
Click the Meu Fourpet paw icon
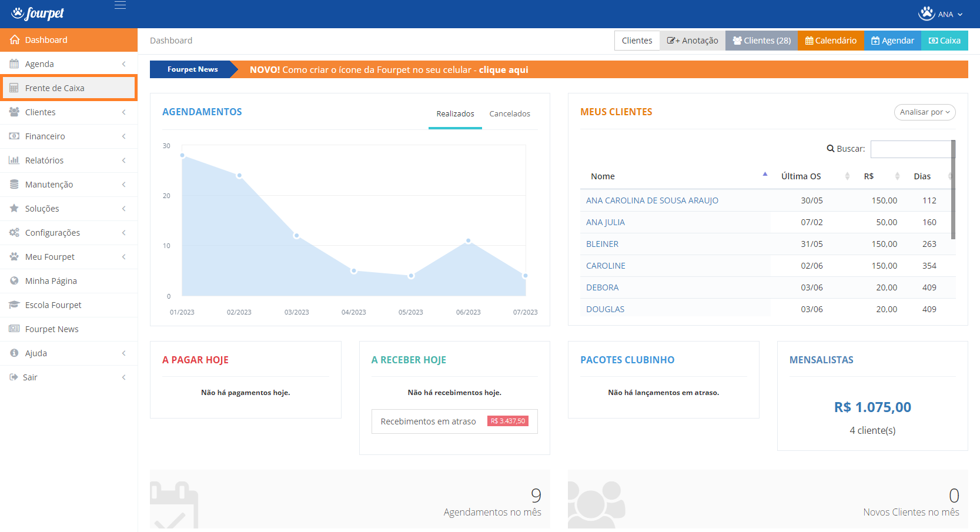tap(14, 257)
